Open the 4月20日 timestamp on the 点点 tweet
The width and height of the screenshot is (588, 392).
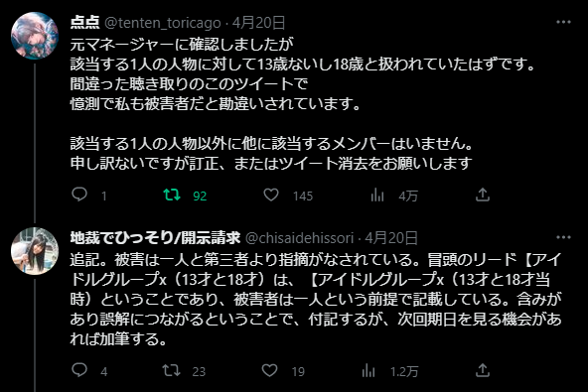259,23
